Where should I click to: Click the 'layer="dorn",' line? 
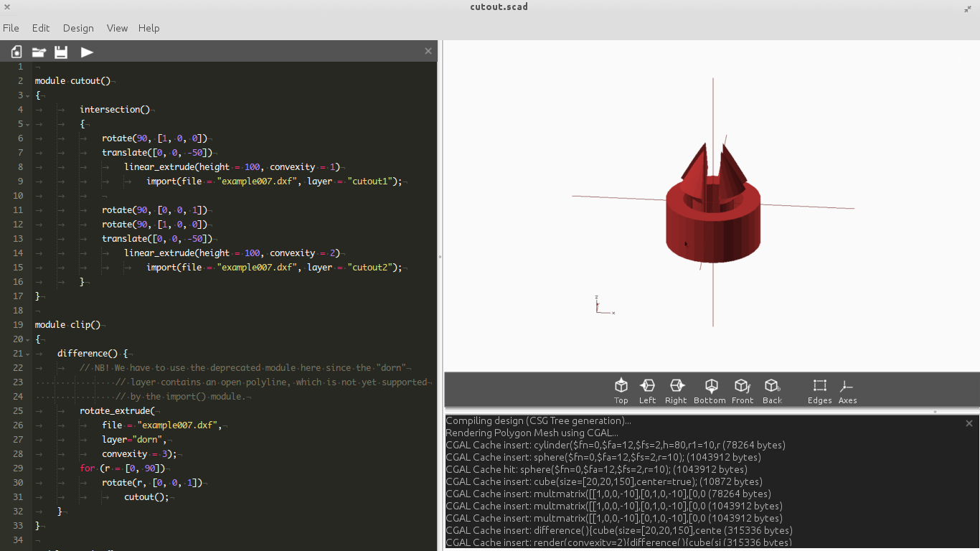point(134,440)
